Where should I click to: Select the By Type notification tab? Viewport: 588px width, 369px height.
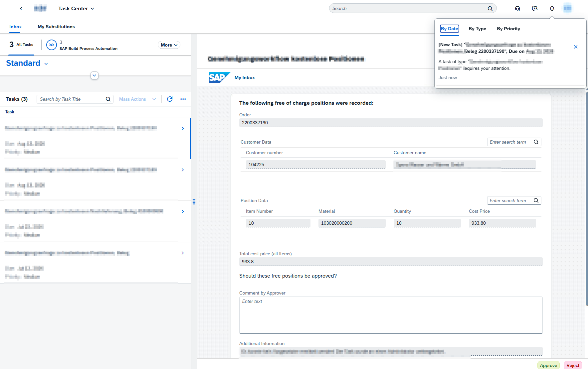pyautogui.click(x=478, y=29)
